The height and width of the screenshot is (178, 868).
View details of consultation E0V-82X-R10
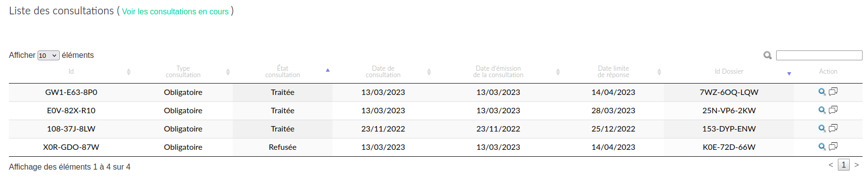pyautogui.click(x=822, y=110)
